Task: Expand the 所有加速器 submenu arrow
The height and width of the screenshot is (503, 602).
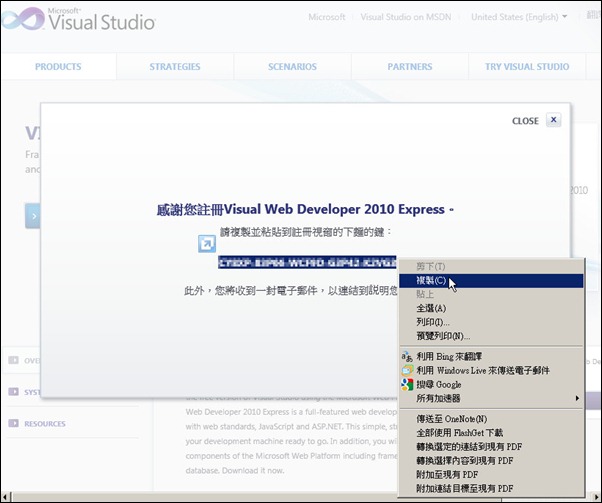Action: tap(577, 398)
